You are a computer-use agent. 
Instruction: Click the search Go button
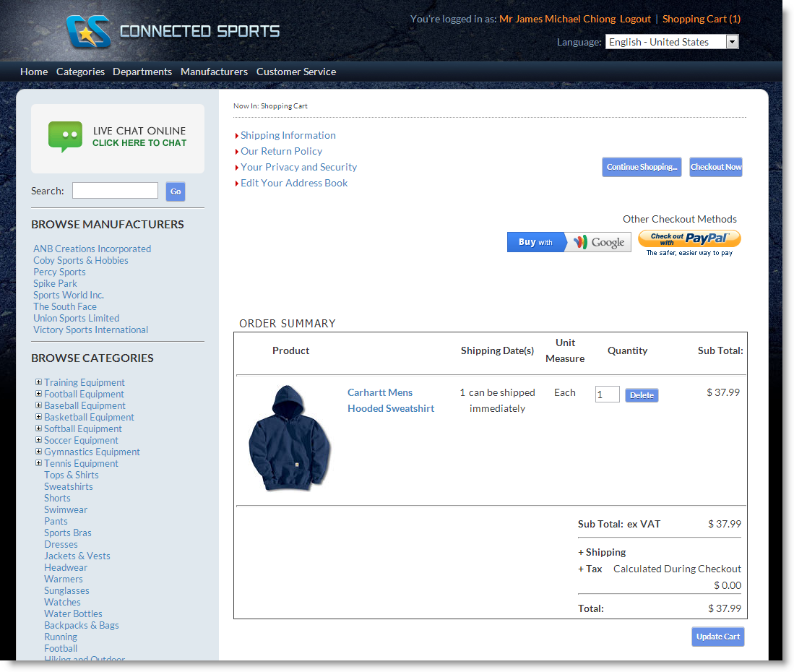pos(176,191)
